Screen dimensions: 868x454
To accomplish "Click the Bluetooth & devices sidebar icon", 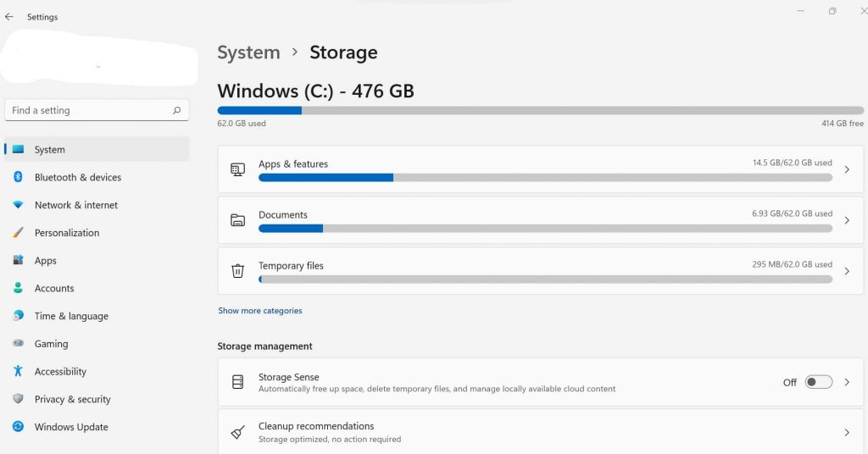I will tap(18, 177).
